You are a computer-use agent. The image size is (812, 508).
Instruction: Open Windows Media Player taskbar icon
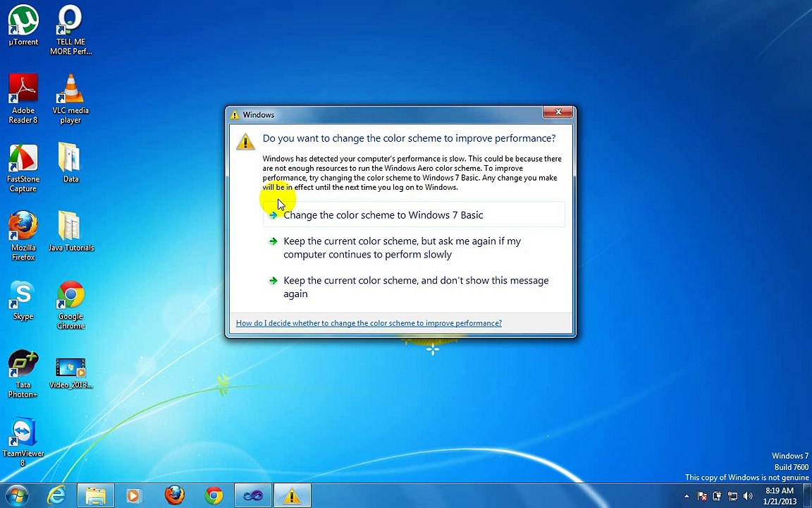coord(134,495)
